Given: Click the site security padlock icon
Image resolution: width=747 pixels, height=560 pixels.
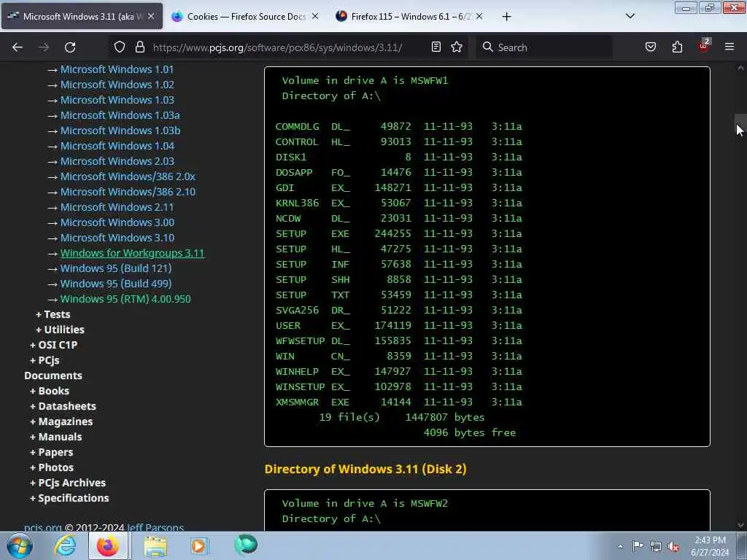Looking at the screenshot, I should (139, 47).
